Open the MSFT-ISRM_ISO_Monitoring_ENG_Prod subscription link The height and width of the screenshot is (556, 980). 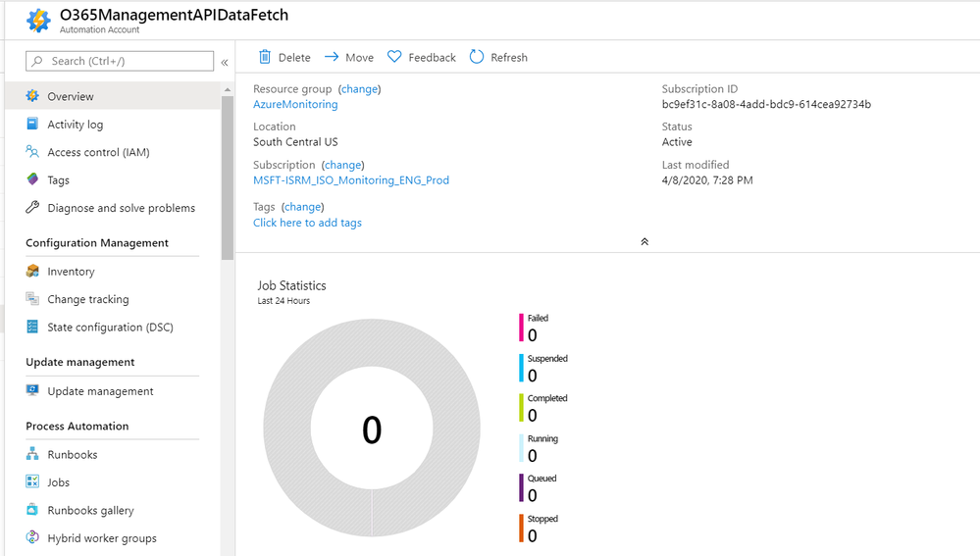point(350,179)
